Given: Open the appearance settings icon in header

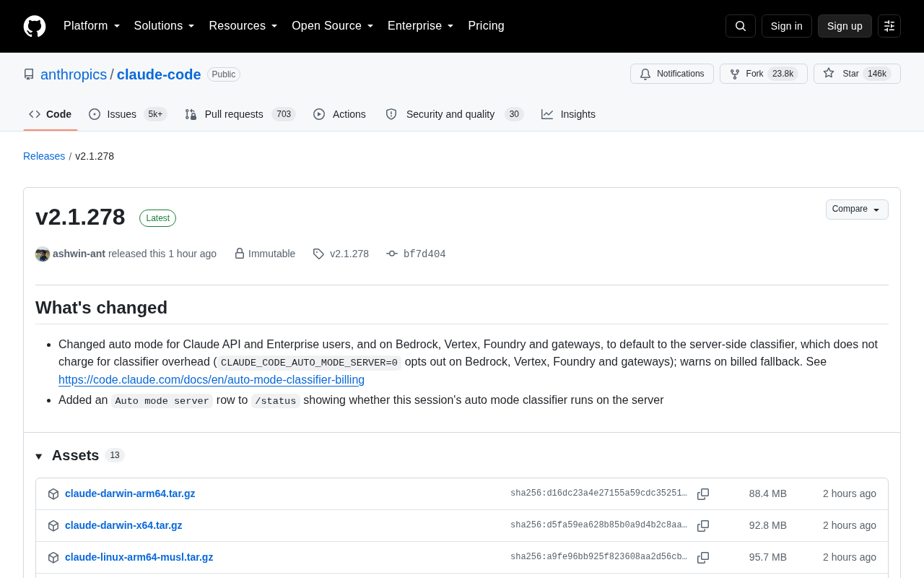Looking at the screenshot, I should 889,26.
